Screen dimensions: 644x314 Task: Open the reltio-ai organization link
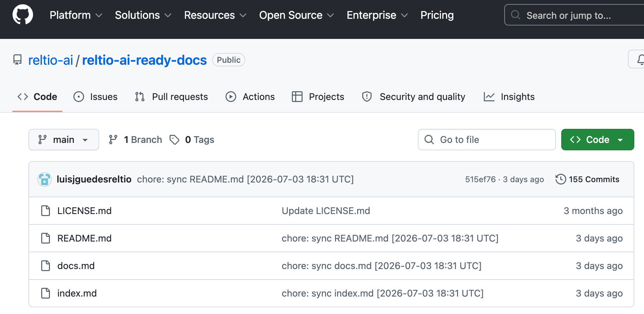point(51,60)
